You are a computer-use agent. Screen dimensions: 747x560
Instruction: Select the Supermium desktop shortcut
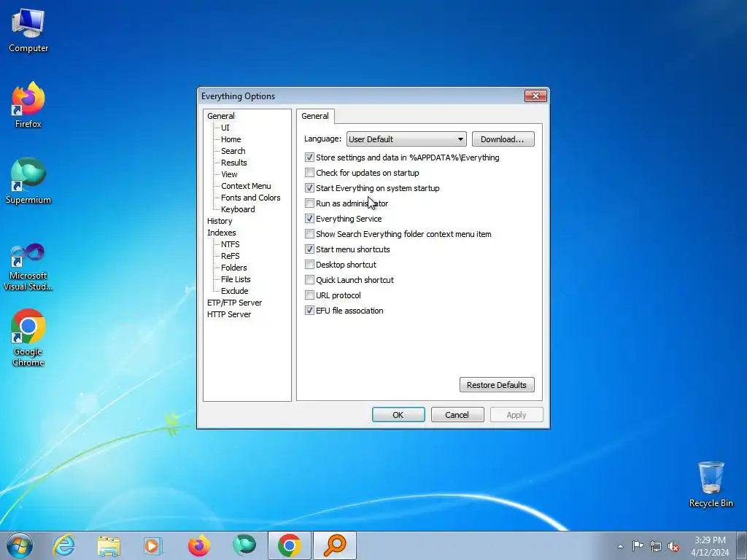pyautogui.click(x=28, y=181)
